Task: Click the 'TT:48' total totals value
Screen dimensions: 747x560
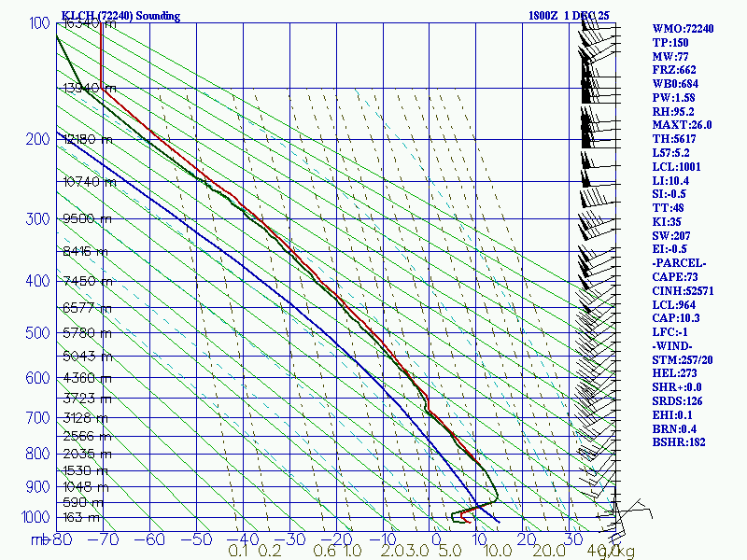Action: [668, 208]
